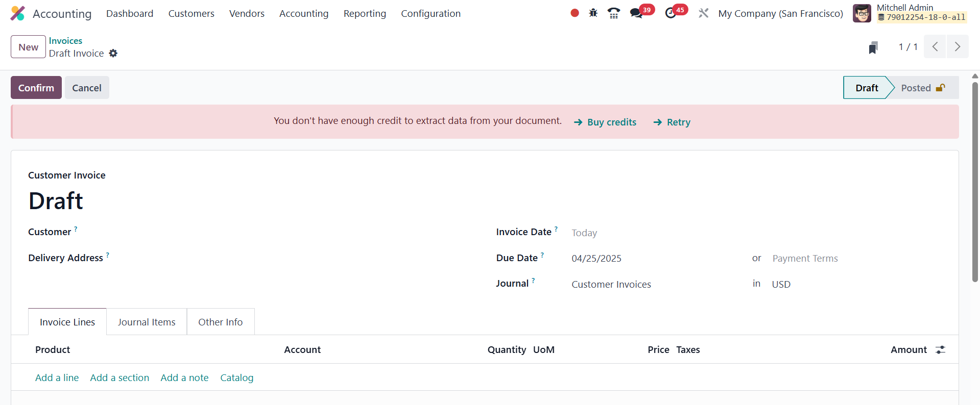
Task: Click help tooltip icon next to Invoice Date
Action: click(x=556, y=229)
